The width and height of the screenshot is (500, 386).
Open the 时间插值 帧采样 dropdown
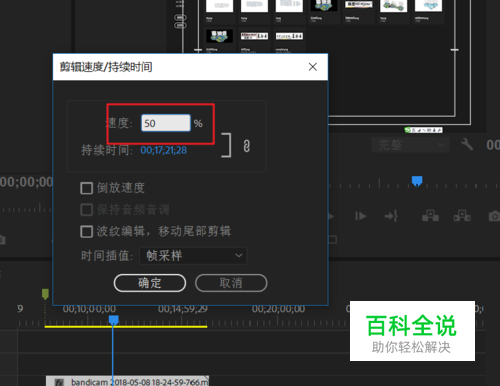click(x=193, y=256)
